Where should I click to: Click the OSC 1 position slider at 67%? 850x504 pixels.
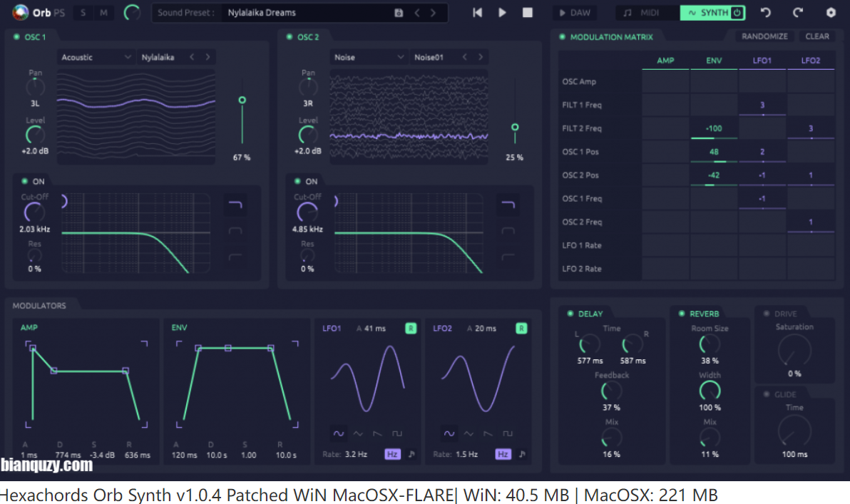tap(242, 101)
